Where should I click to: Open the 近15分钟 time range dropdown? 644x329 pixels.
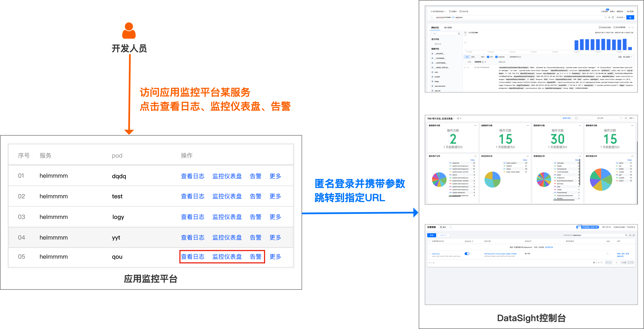[x=621, y=17]
